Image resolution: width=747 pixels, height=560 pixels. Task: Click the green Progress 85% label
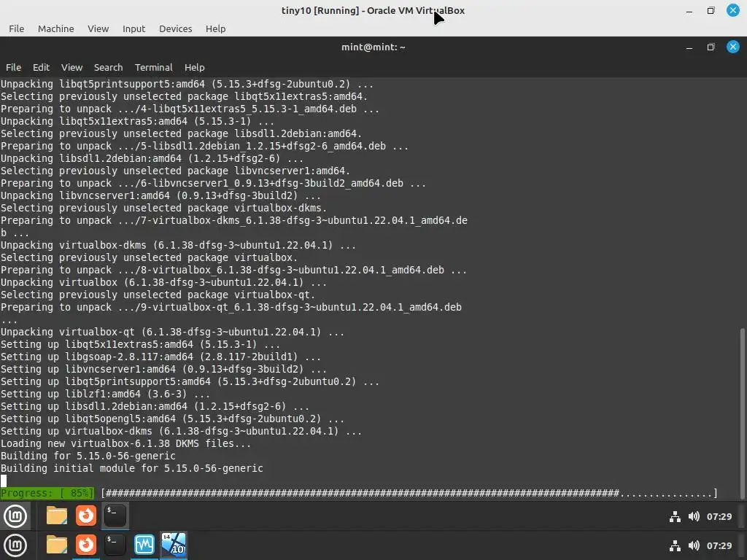(x=47, y=494)
